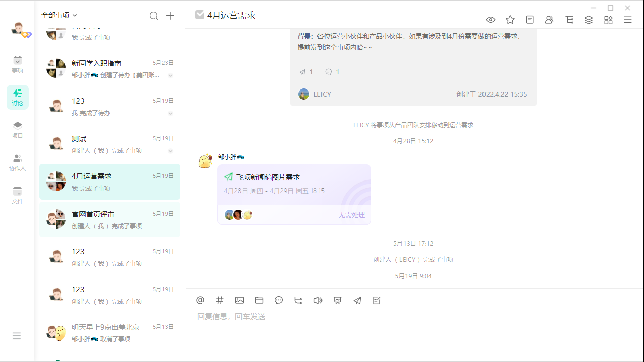Star the 4月运营需求 item
Screen dimensions: 644x362
510,20
